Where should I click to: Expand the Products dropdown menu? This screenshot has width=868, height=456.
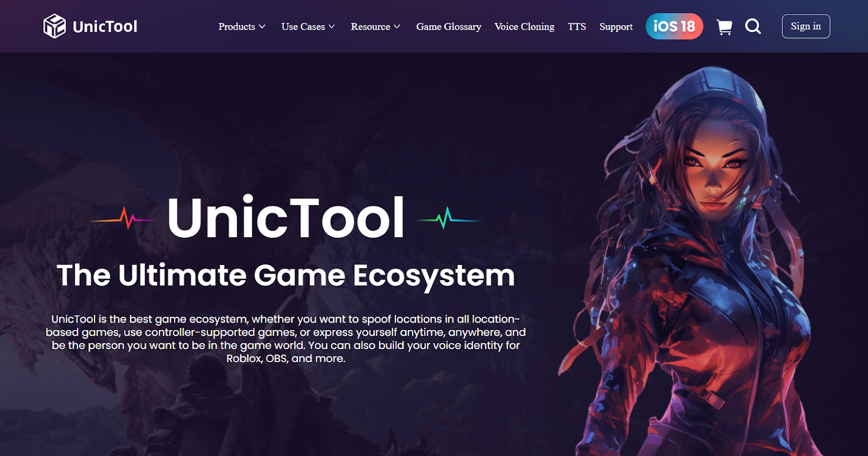point(242,27)
